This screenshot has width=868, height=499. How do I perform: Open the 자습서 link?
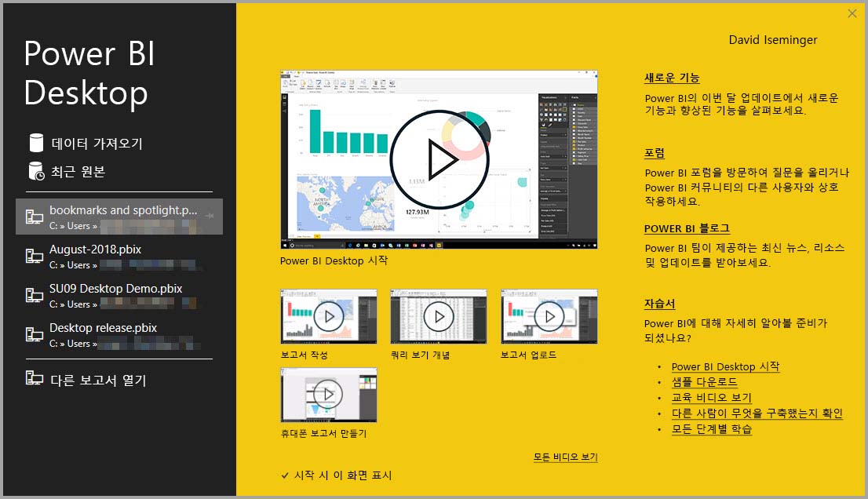pyautogui.click(x=659, y=304)
